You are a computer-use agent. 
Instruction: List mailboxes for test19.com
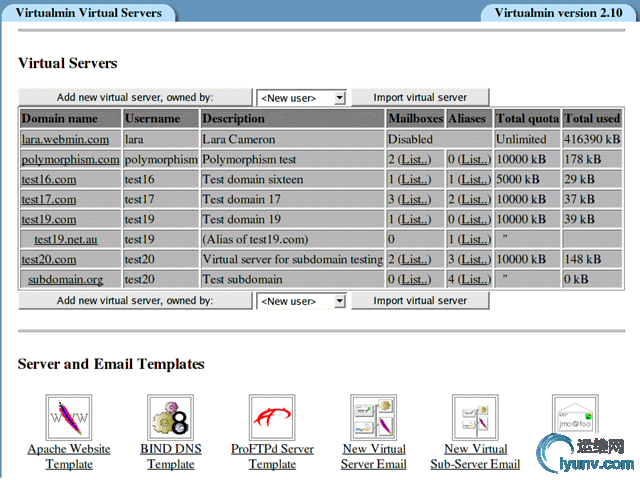(x=414, y=220)
